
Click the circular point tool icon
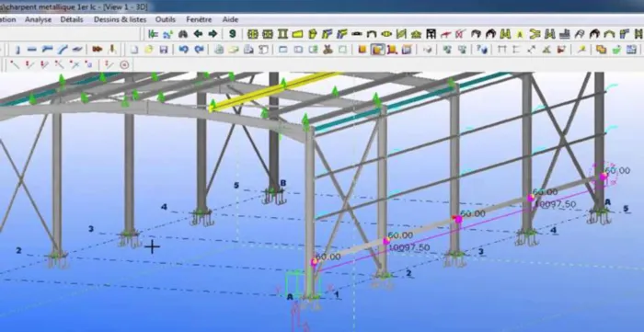pos(124,65)
